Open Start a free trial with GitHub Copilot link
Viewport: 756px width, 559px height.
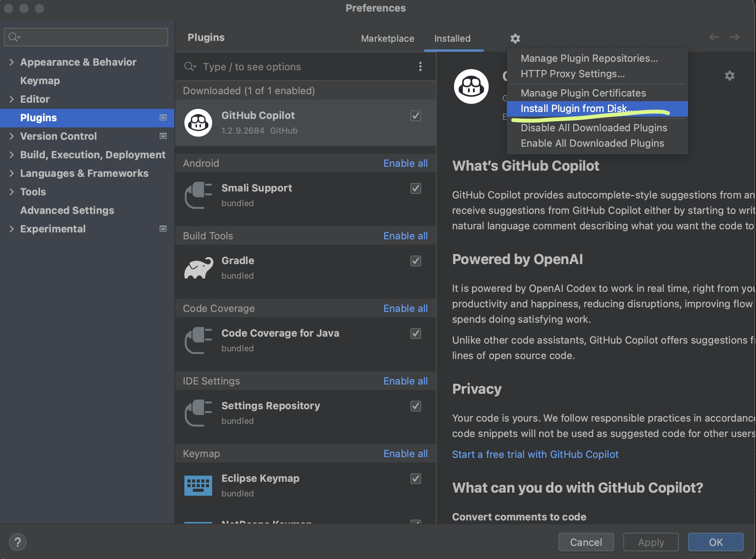[535, 454]
